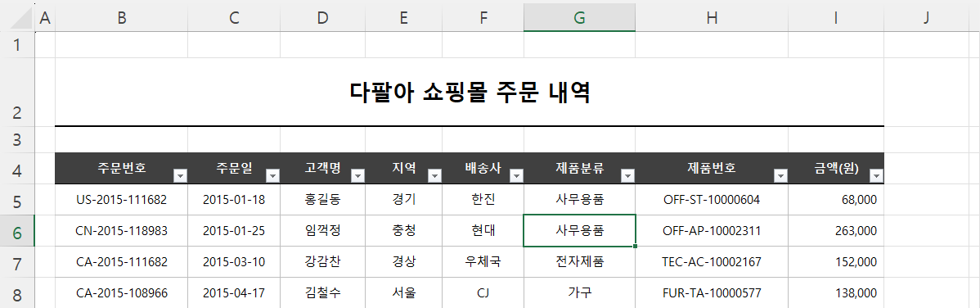The image size is (980, 308).
Task: Select category cell 가구
Action: [579, 292]
